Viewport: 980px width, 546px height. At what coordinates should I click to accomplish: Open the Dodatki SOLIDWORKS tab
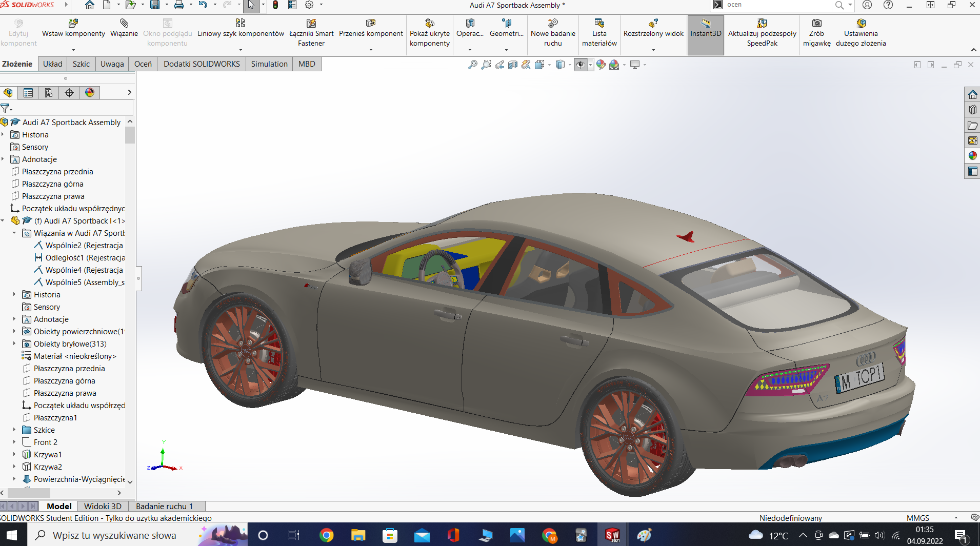[202, 64]
